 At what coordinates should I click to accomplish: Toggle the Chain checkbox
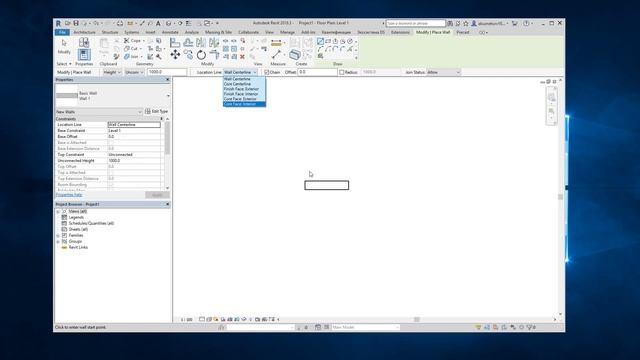[x=267, y=72]
